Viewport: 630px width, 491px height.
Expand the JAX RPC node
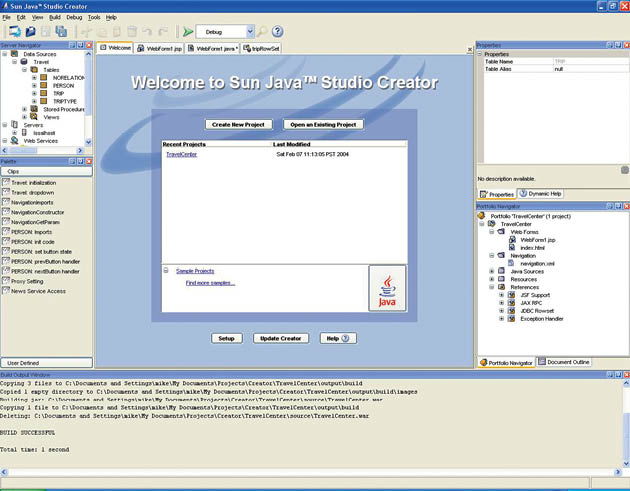[x=501, y=303]
